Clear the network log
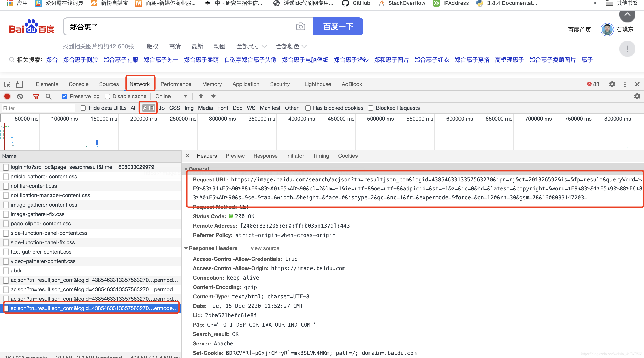The width and height of the screenshot is (644, 358). pyautogui.click(x=20, y=96)
